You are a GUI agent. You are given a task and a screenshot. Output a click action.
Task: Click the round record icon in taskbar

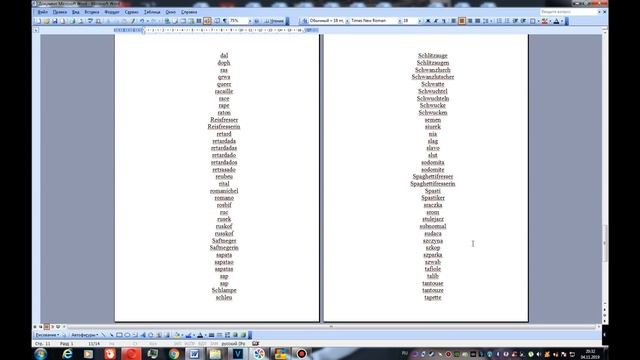301,353
